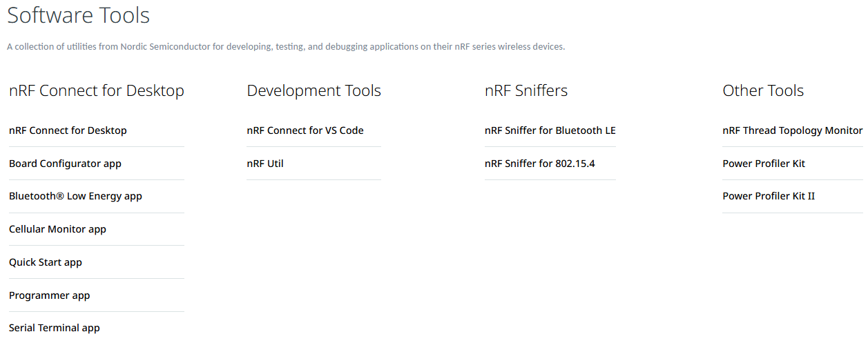Visit the Programmer app link
Screen dimensions: 868x343
coord(50,295)
